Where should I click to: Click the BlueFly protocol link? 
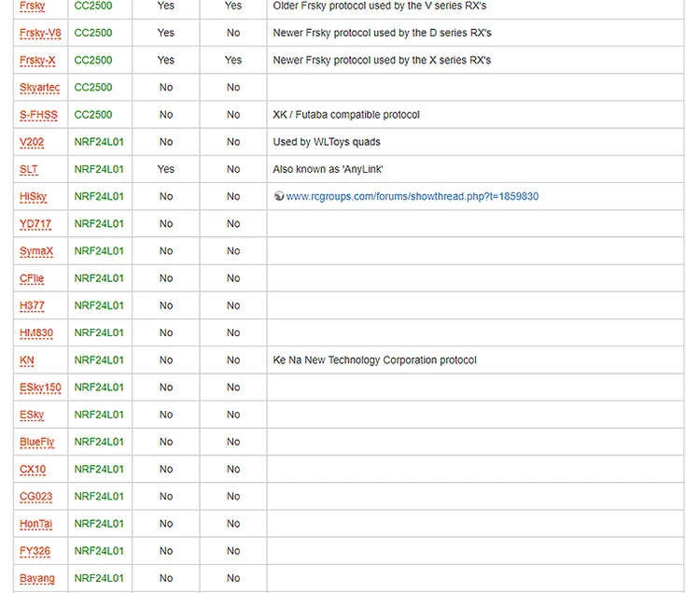click(37, 442)
